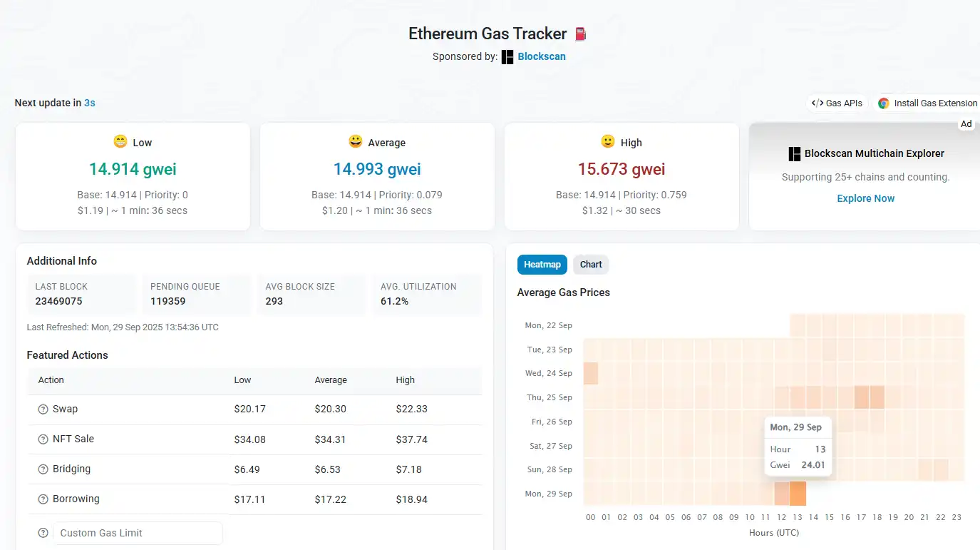
Task: Click the grinning emoji on Low card
Action: click(x=120, y=142)
